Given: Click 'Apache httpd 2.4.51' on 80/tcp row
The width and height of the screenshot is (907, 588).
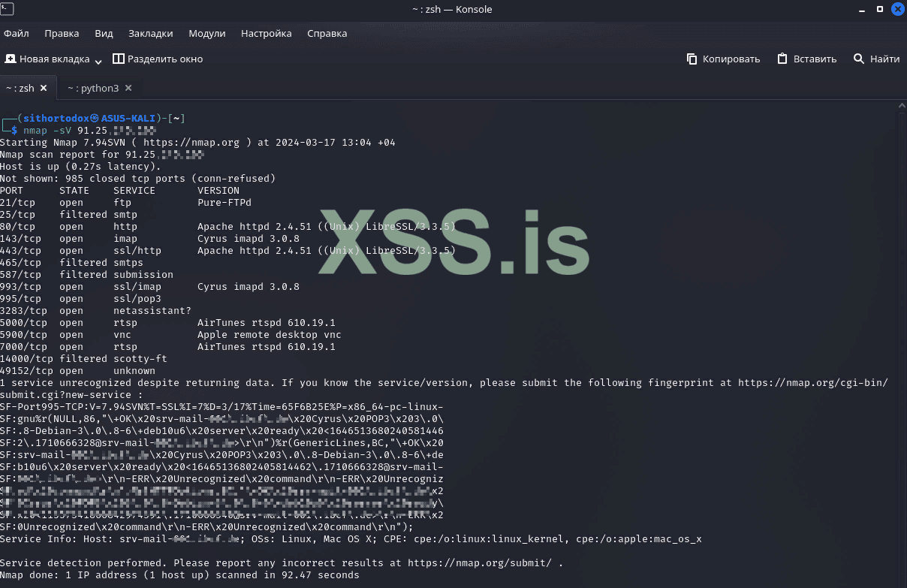Looking at the screenshot, I should pos(255,227).
